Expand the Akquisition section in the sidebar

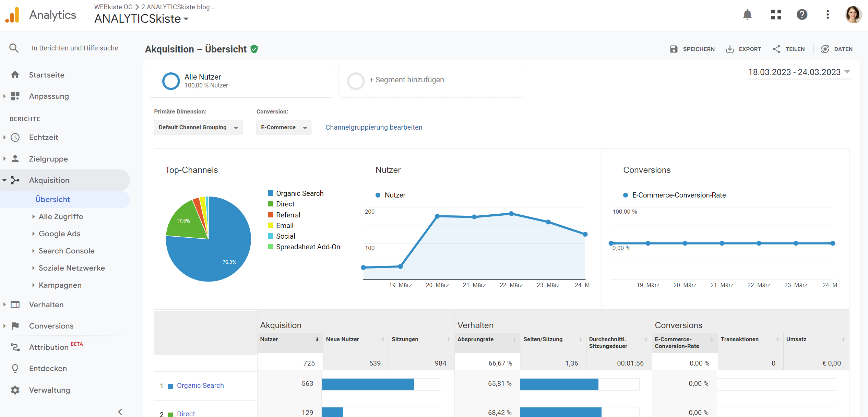pyautogui.click(x=49, y=180)
